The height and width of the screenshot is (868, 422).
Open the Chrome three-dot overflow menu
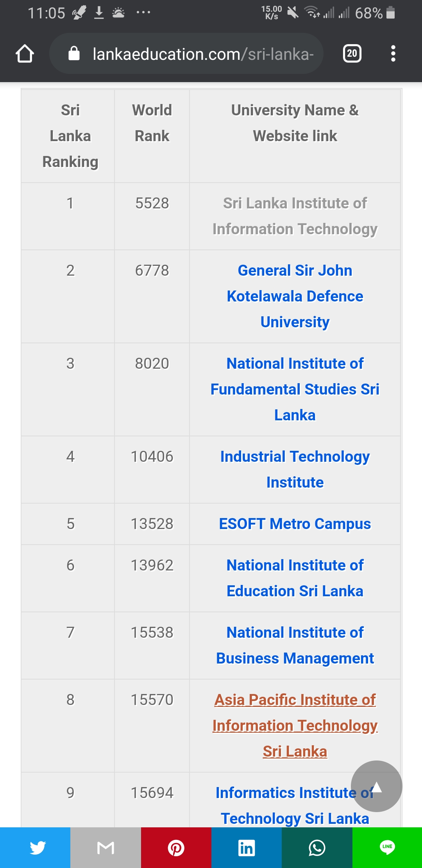[393, 54]
